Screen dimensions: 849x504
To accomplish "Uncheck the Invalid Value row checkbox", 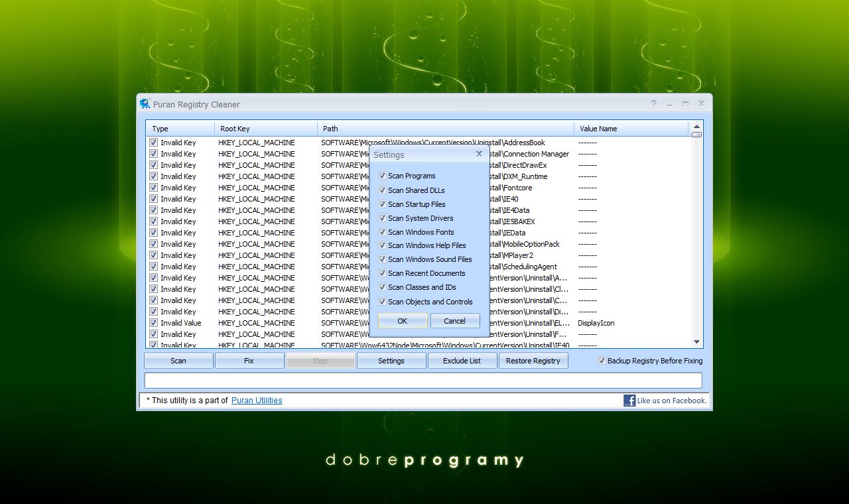I will (x=153, y=323).
